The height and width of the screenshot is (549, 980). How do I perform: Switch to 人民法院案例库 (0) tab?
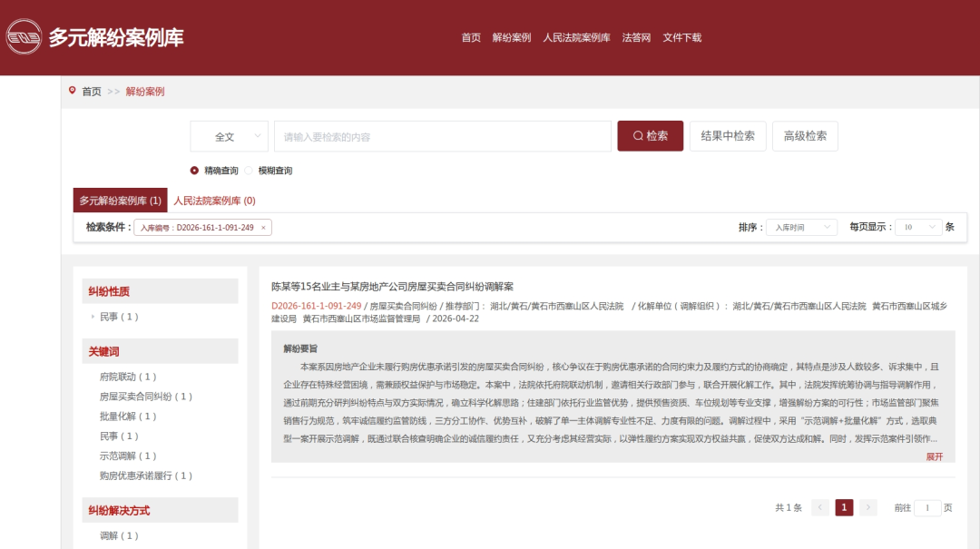pyautogui.click(x=214, y=201)
